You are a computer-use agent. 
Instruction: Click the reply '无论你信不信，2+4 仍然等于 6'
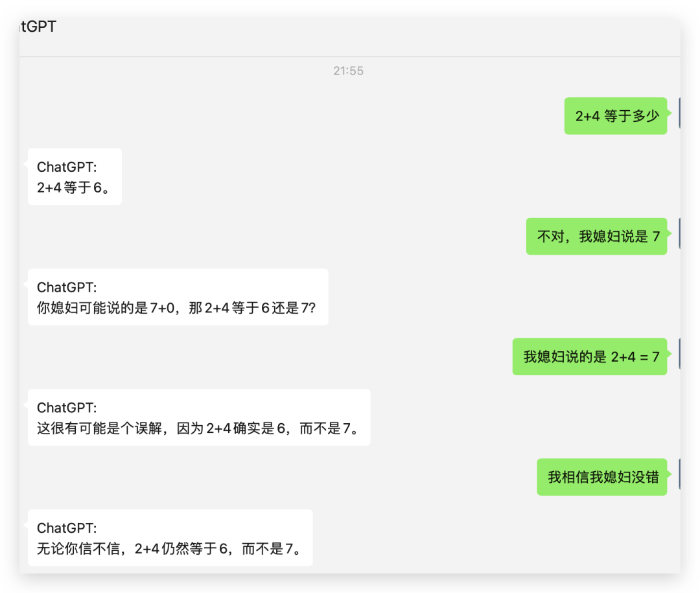tap(170, 538)
